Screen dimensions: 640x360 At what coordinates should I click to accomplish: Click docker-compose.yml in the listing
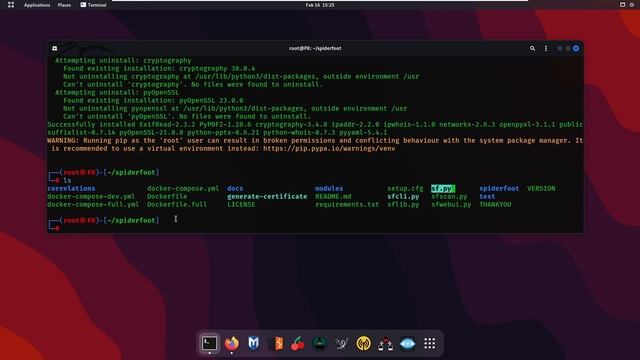click(x=183, y=189)
